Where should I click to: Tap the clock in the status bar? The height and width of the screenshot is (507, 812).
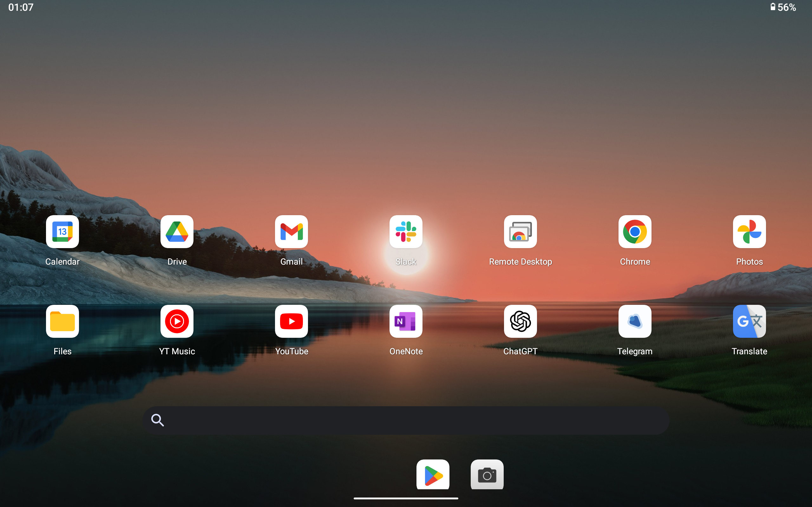21,7
